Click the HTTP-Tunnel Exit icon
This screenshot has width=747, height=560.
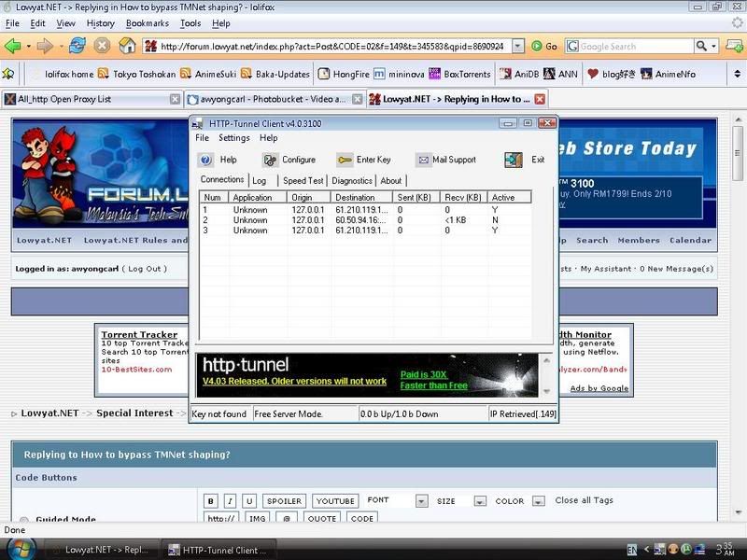(513, 160)
